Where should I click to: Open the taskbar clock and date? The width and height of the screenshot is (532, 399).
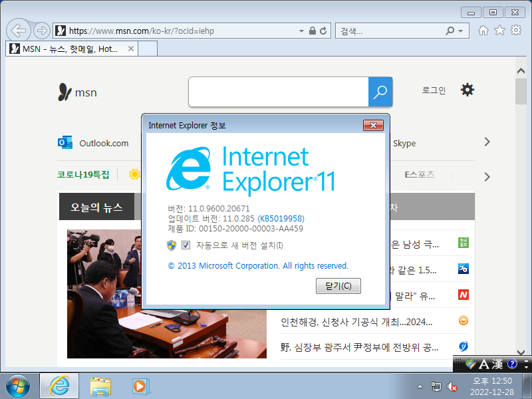pos(492,386)
